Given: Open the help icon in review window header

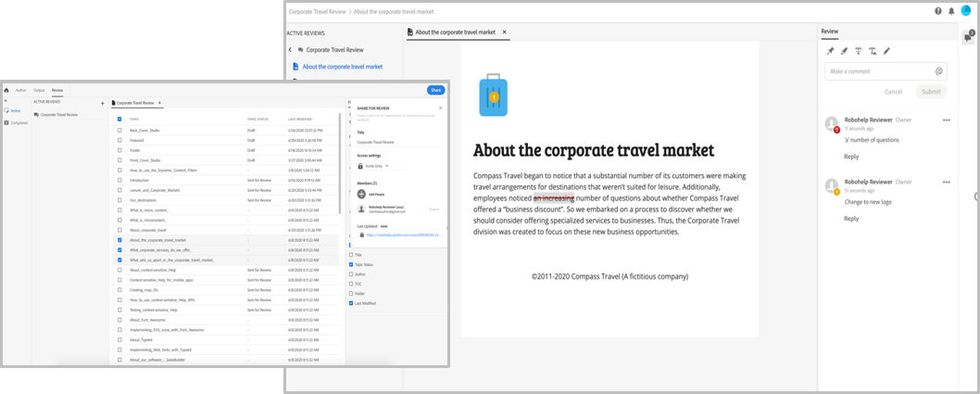Looking at the screenshot, I should tap(938, 11).
